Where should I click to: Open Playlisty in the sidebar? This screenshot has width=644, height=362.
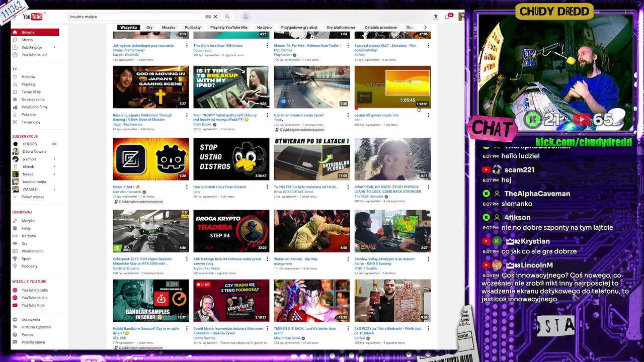pyautogui.click(x=35, y=84)
